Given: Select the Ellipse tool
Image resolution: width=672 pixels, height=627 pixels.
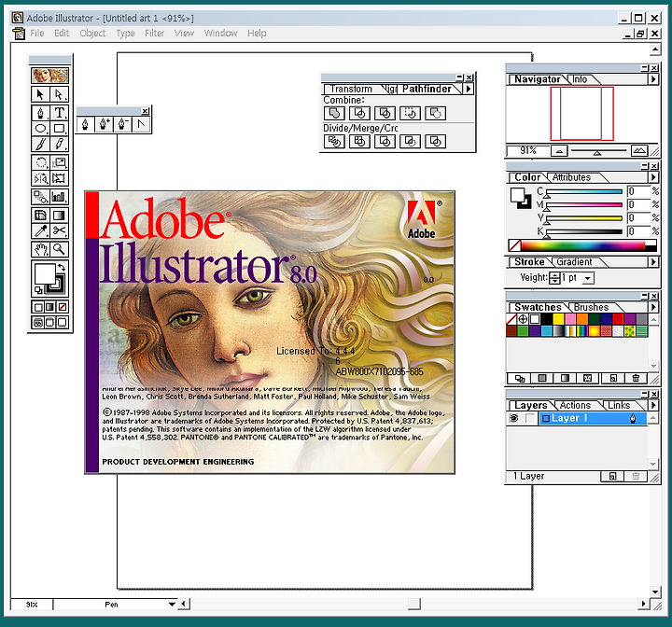Looking at the screenshot, I should (x=40, y=128).
